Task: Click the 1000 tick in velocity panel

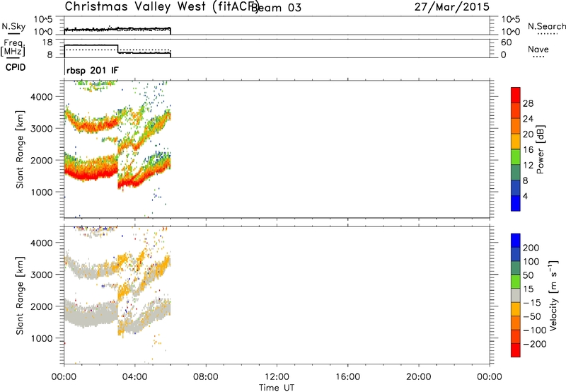Action: tap(42, 338)
